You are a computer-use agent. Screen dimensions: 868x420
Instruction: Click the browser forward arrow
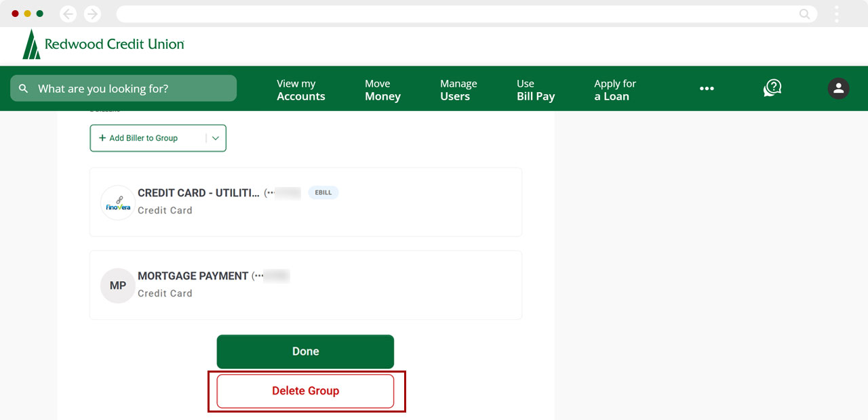(93, 14)
